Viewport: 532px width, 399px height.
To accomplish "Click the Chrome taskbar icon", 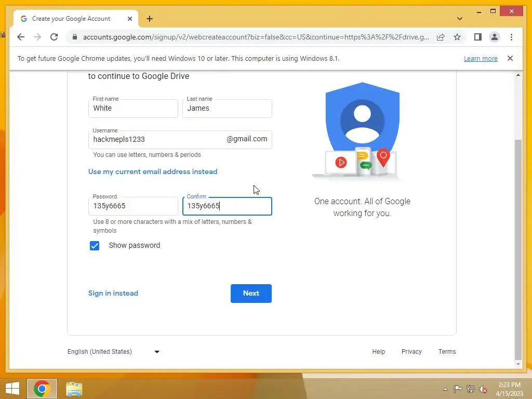I will tap(42, 389).
